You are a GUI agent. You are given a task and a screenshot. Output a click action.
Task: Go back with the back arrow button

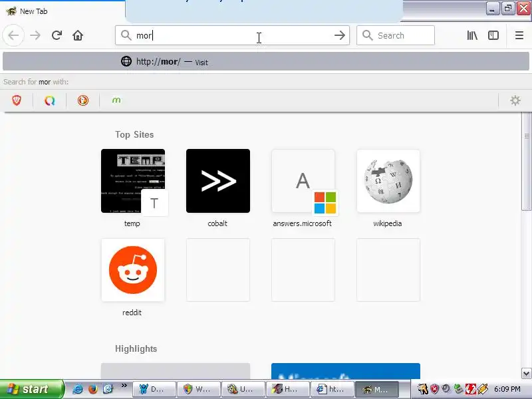coord(13,35)
